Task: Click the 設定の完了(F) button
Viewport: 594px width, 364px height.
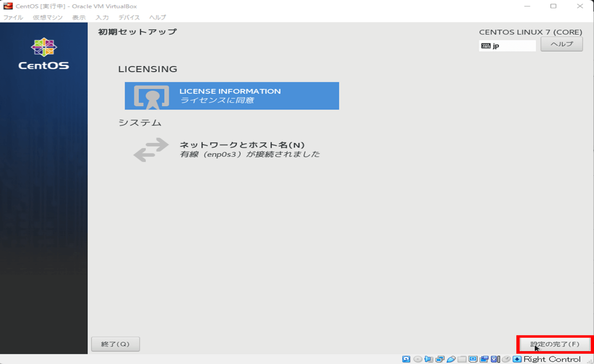Action: pos(555,344)
